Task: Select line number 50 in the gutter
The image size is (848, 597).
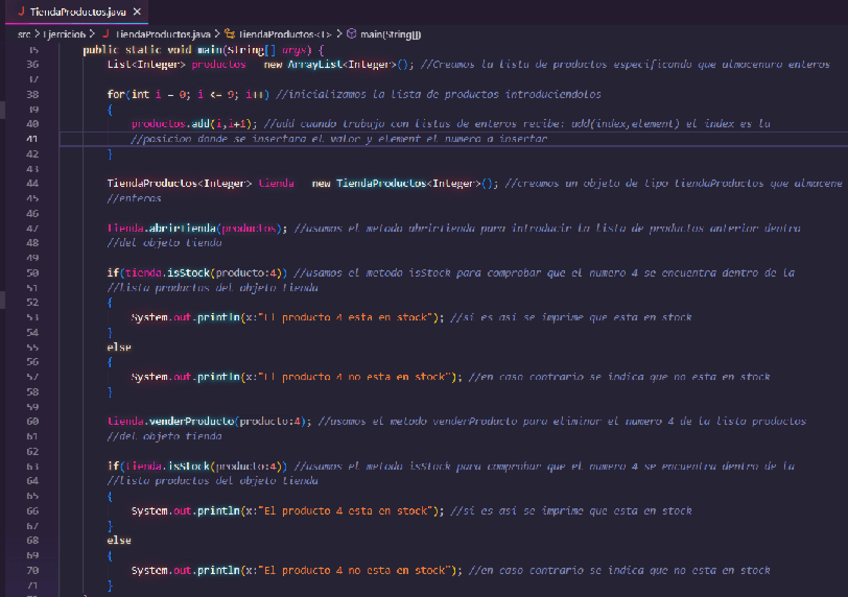Action: pyautogui.click(x=33, y=272)
